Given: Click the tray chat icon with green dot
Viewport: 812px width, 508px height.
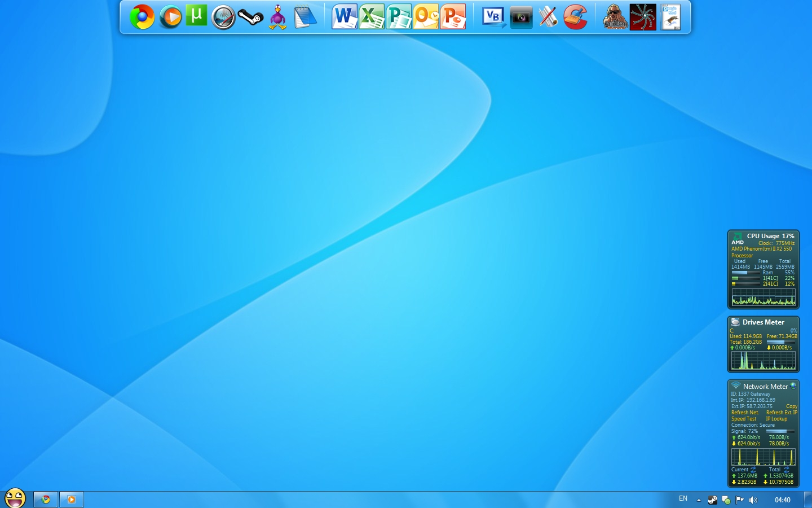Looking at the screenshot, I should pos(726,500).
